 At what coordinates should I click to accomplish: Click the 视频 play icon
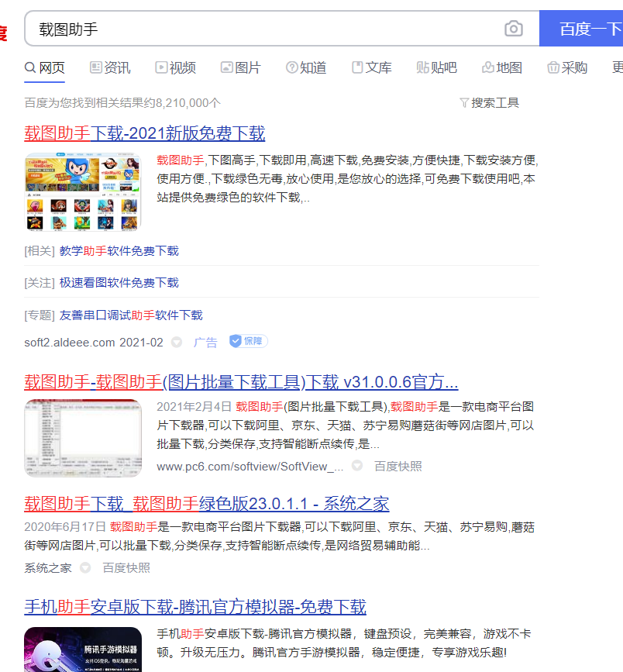point(161,67)
